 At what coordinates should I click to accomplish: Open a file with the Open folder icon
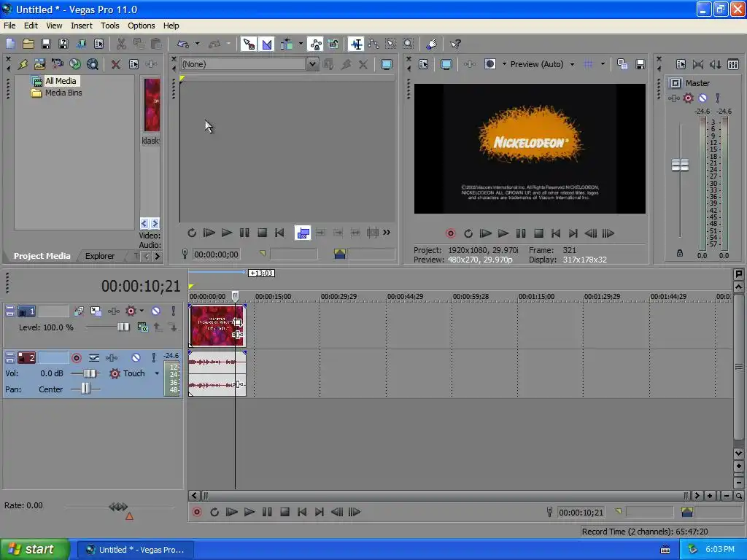[x=28, y=44]
